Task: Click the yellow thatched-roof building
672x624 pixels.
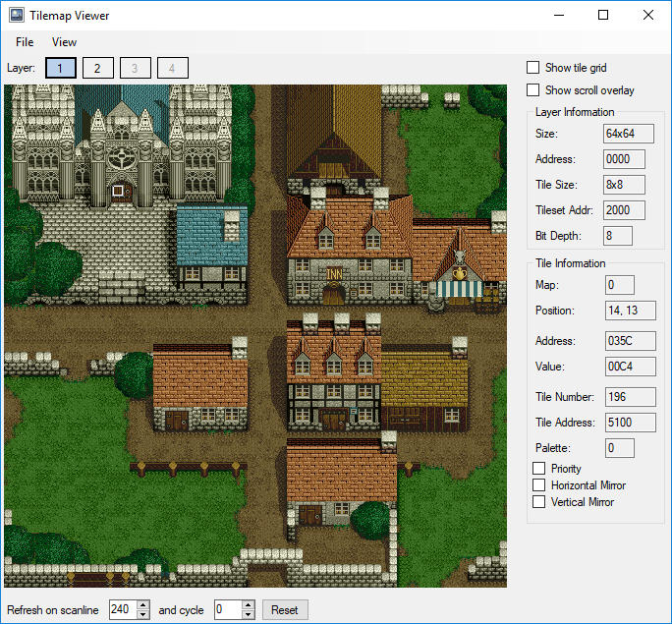Action: pyautogui.click(x=424, y=388)
